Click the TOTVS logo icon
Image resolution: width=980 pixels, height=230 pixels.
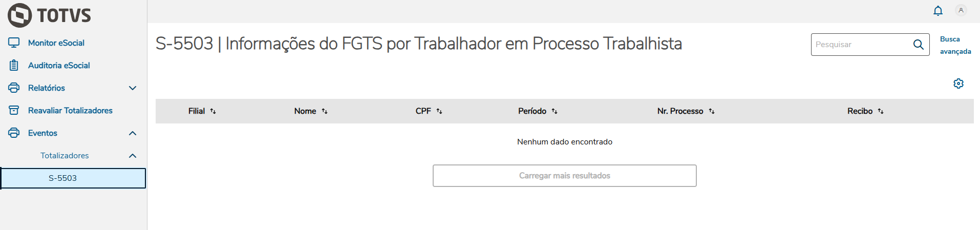pos(20,15)
